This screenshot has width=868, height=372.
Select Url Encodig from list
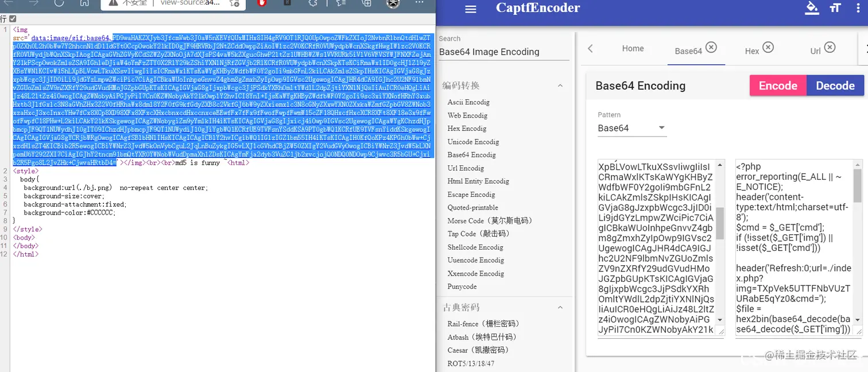tap(466, 168)
